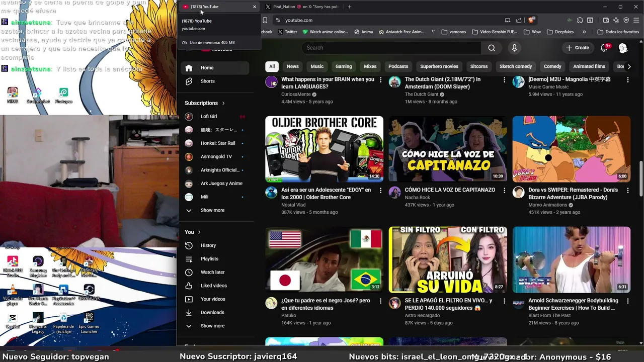Expand Show more under Subscriptions
The image size is (644, 362).
[x=214, y=210]
